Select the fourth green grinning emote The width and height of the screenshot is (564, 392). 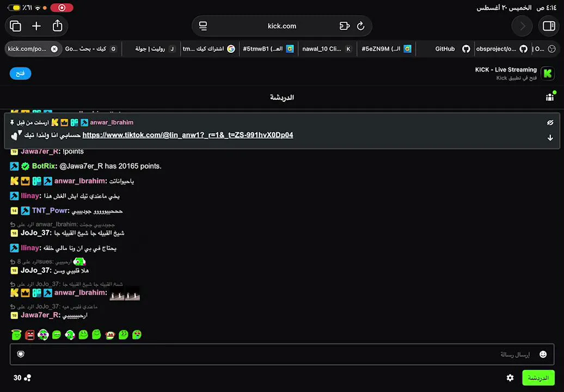(x=57, y=335)
